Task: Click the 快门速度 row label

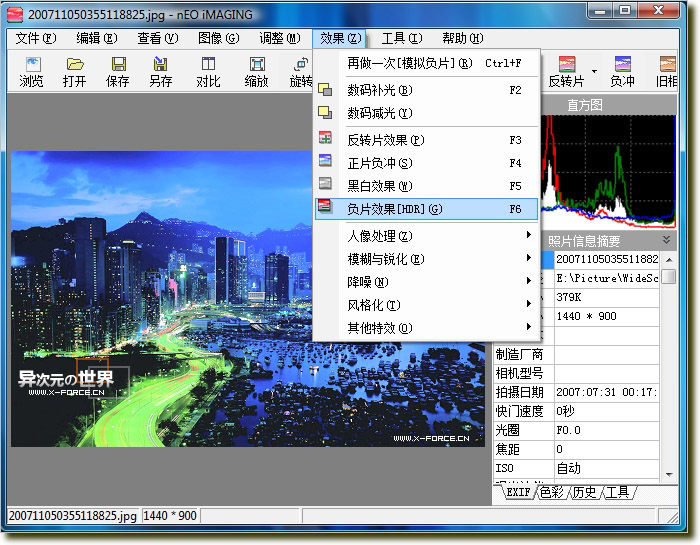Action: point(523,411)
